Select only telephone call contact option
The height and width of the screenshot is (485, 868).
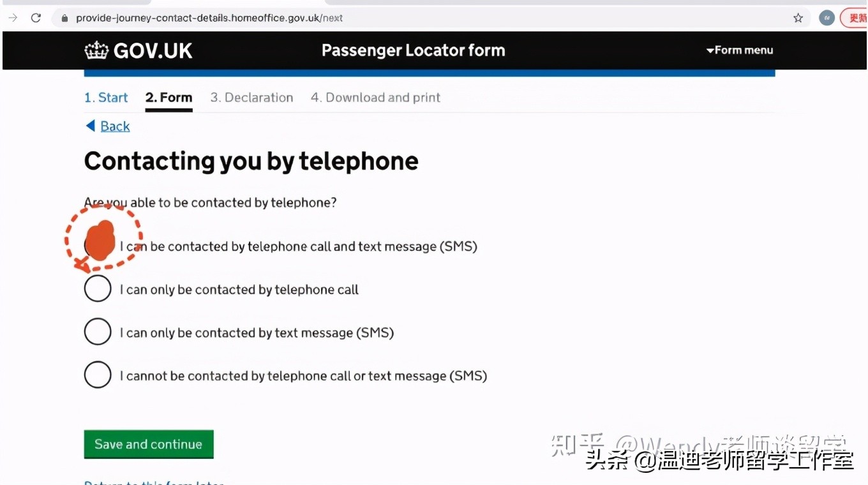coord(98,288)
